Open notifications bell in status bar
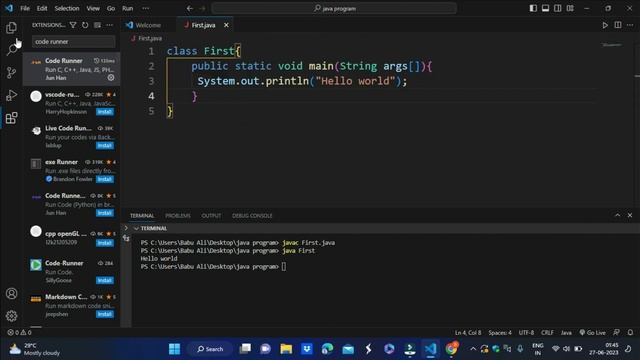Image resolution: width=640 pixels, height=360 pixels. pyautogui.click(x=630, y=332)
